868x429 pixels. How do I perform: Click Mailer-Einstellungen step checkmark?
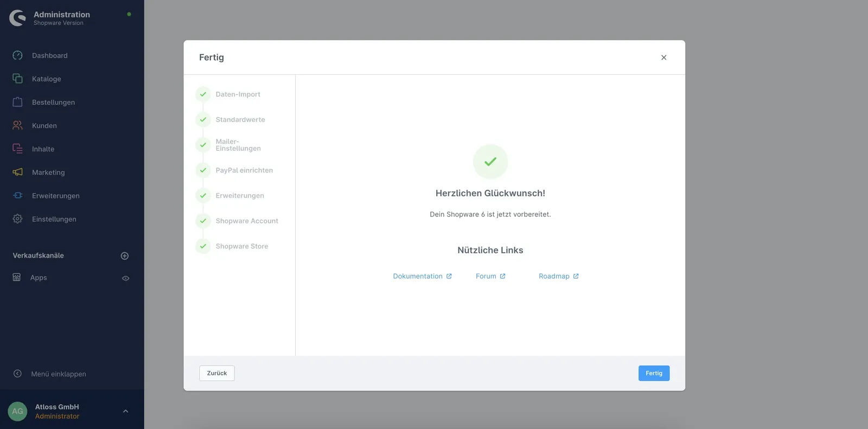tap(203, 145)
